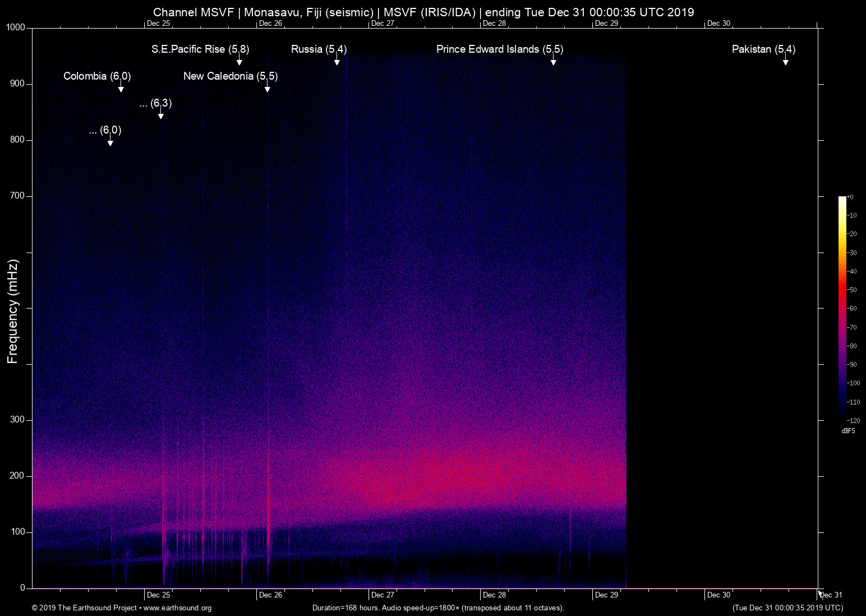866x616 pixels.
Task: Click the arrow marker below New Caledonia (5.5)
Action: pos(268,88)
